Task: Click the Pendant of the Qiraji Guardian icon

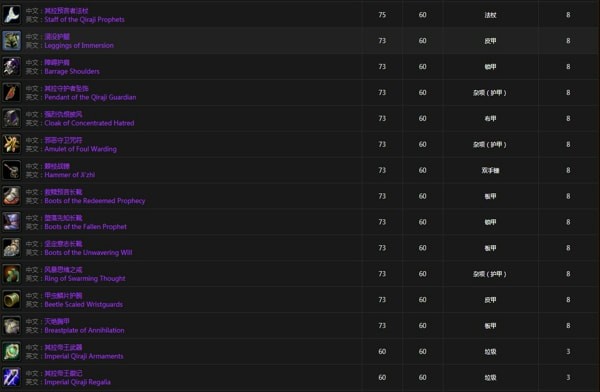Action: pyautogui.click(x=11, y=93)
